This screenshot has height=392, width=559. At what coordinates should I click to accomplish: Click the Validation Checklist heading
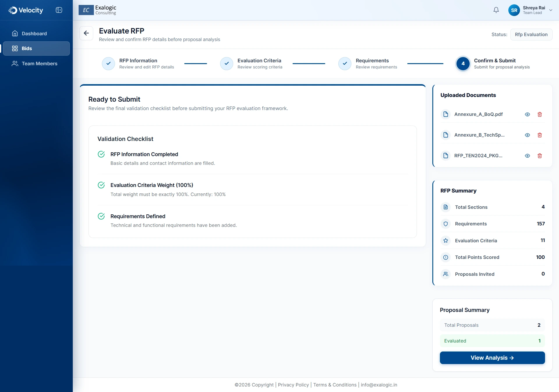(x=125, y=139)
